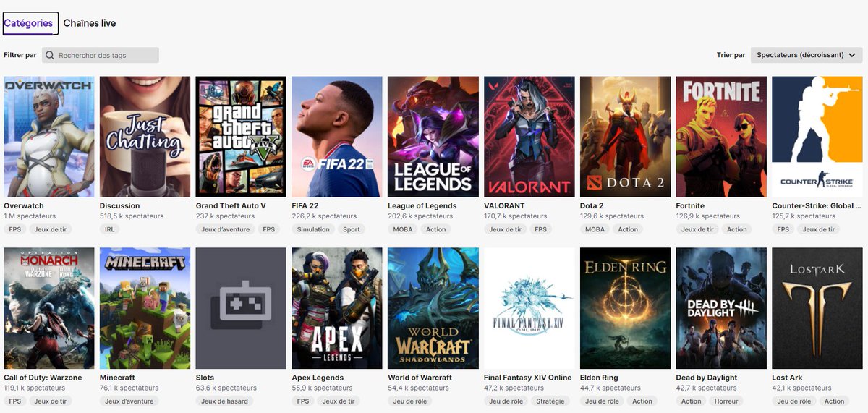Select the FPS tag under Counter-Strike
Viewport: 868px width, 413px height.
click(x=783, y=229)
